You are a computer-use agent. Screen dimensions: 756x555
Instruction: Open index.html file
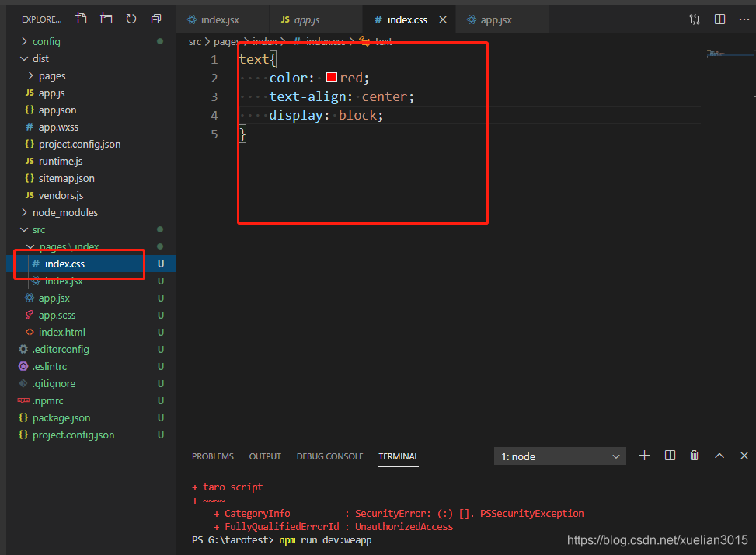(92, 332)
